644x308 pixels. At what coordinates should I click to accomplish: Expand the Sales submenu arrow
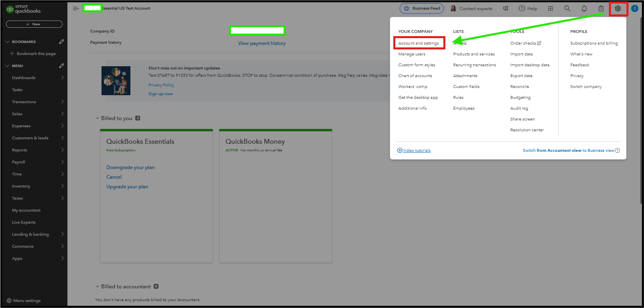point(62,114)
